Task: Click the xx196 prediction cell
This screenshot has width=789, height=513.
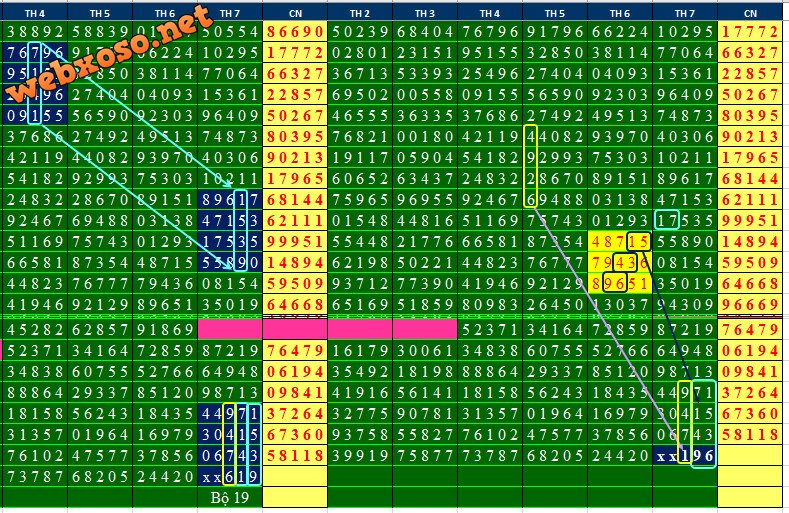Action: click(685, 456)
